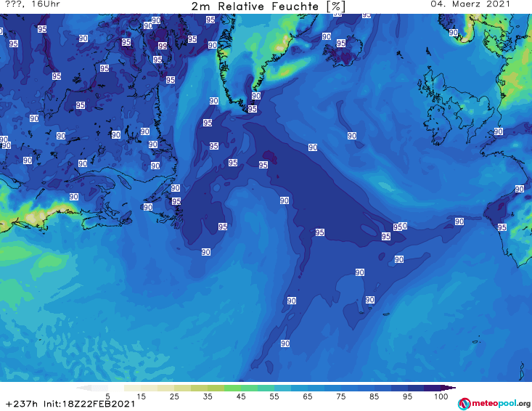Screen dimensions: 532x411
Task: Click the '???, 16Uhr' time label
Action: (x=33, y=4)
